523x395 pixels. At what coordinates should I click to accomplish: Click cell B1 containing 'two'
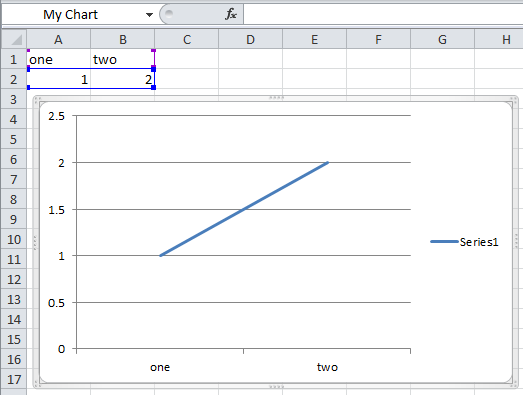click(x=122, y=59)
